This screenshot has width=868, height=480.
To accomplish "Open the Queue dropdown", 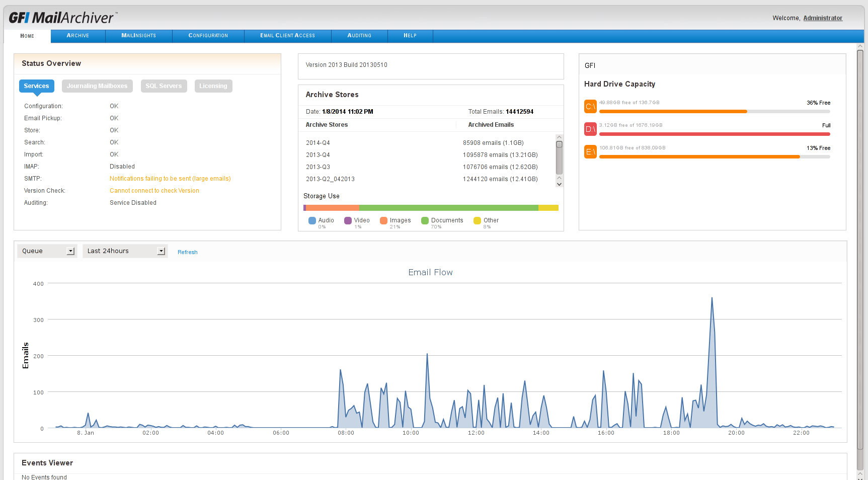I will click(x=47, y=251).
